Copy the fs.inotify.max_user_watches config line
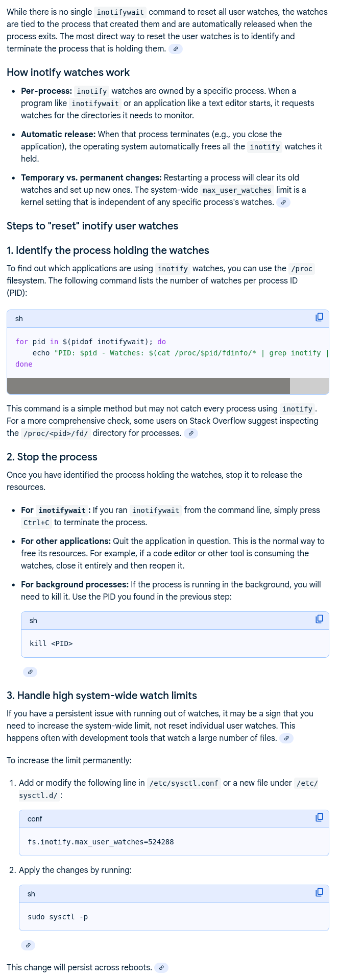Viewport: 339px width, 980px height. [319, 817]
